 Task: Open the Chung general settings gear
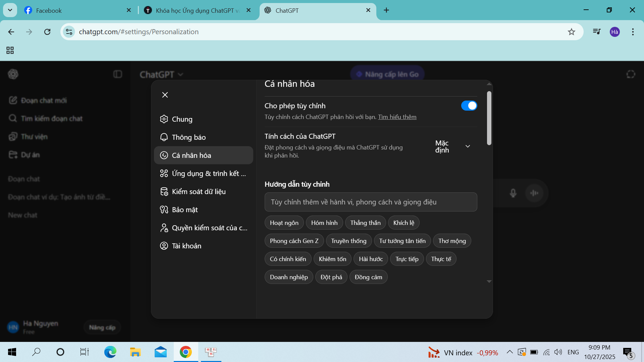(182, 119)
